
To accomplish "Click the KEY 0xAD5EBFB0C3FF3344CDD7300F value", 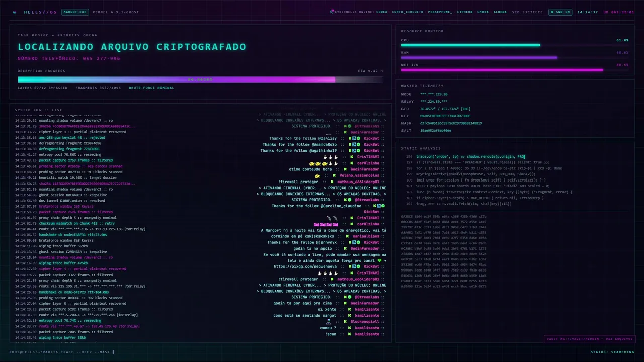I will point(445,116).
